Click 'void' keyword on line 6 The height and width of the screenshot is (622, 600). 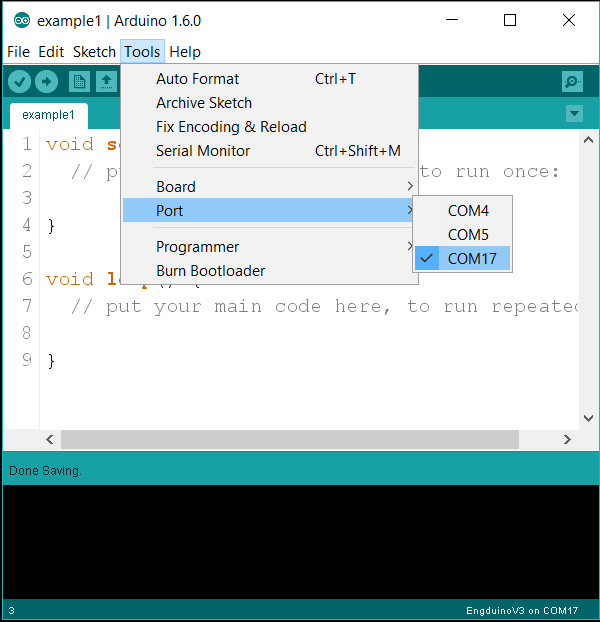pos(70,279)
